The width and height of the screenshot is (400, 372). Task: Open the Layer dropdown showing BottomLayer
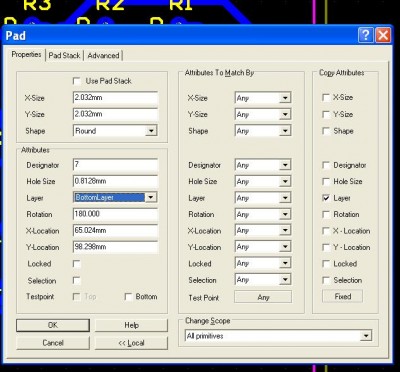[x=115, y=197]
